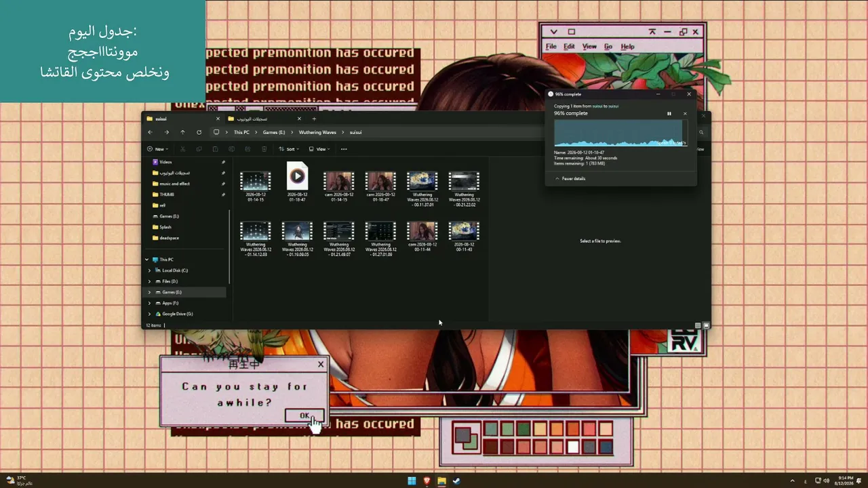Click Games (E:) in the address bar
This screenshot has height=488, width=868.
274,132
